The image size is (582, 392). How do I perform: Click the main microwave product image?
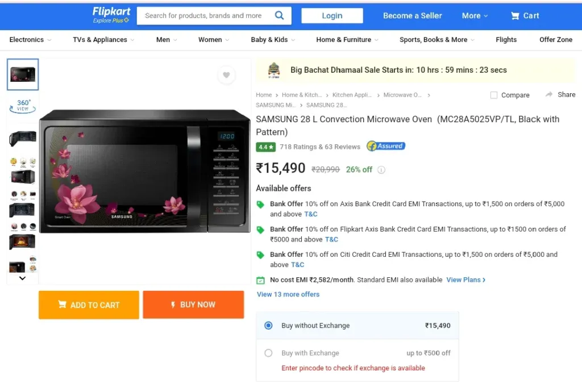(145, 172)
